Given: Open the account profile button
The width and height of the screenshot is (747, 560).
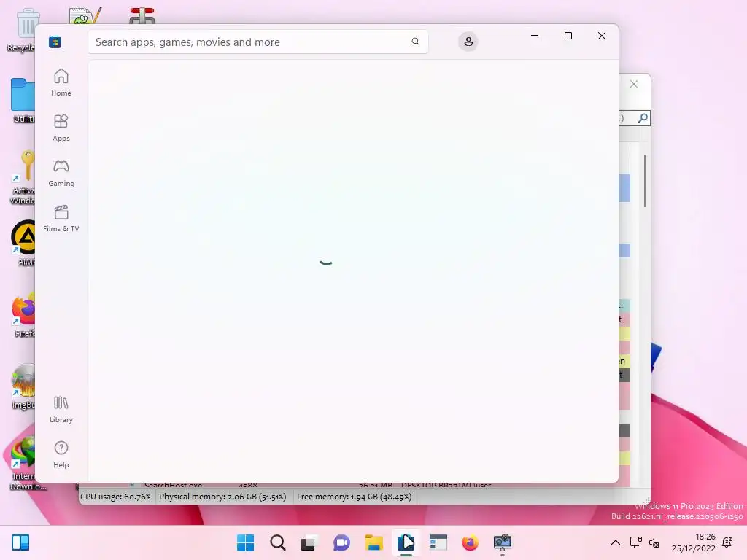Looking at the screenshot, I should coord(468,42).
